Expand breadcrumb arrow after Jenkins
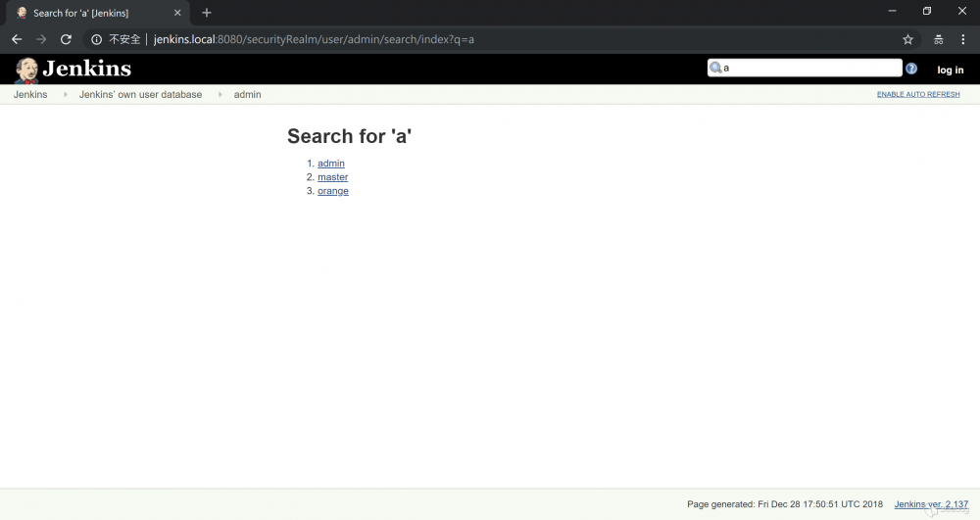This screenshot has width=980, height=520. click(x=65, y=94)
